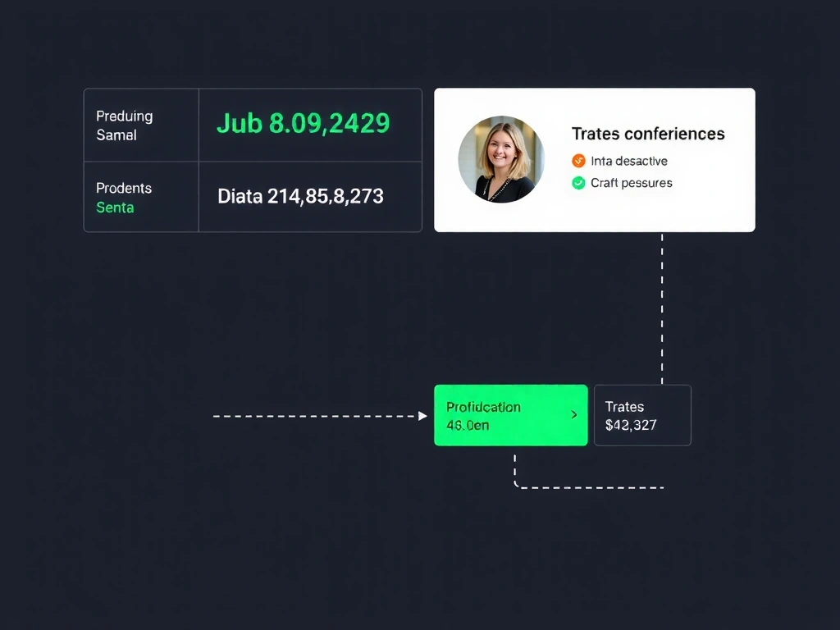Viewport: 840px width, 630px height.
Task: Click the orange icon beside Inta desactive
Action: (578, 161)
